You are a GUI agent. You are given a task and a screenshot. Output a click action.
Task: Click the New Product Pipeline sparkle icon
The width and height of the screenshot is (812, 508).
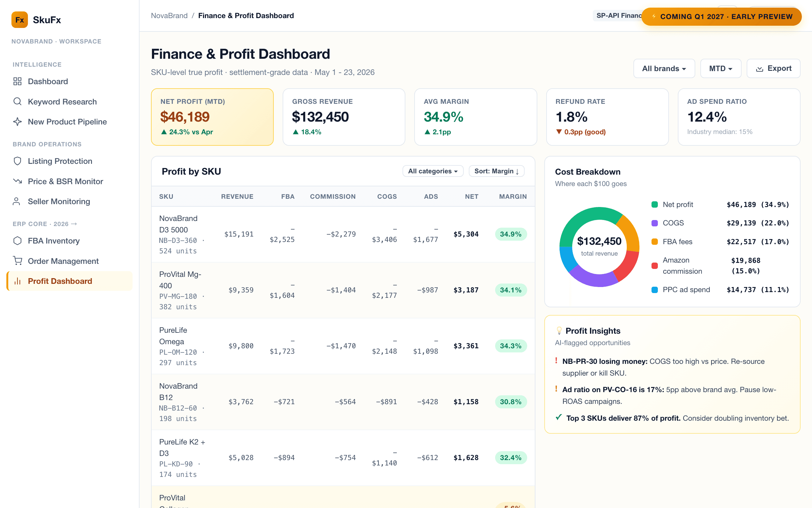coord(17,122)
